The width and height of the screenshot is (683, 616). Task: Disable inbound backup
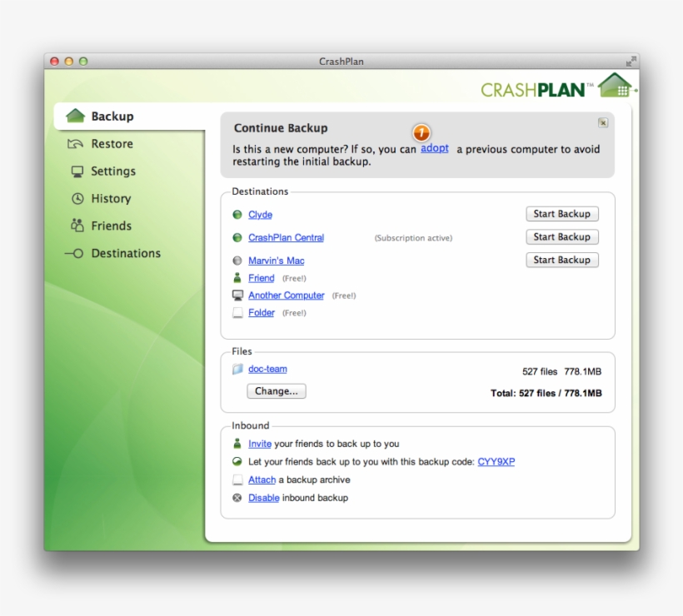(x=263, y=497)
